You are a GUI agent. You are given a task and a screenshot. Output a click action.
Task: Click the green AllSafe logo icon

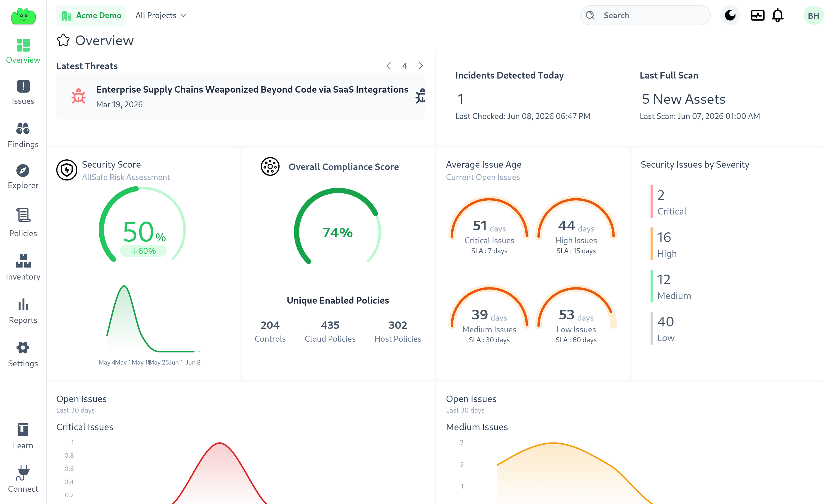tap(23, 16)
